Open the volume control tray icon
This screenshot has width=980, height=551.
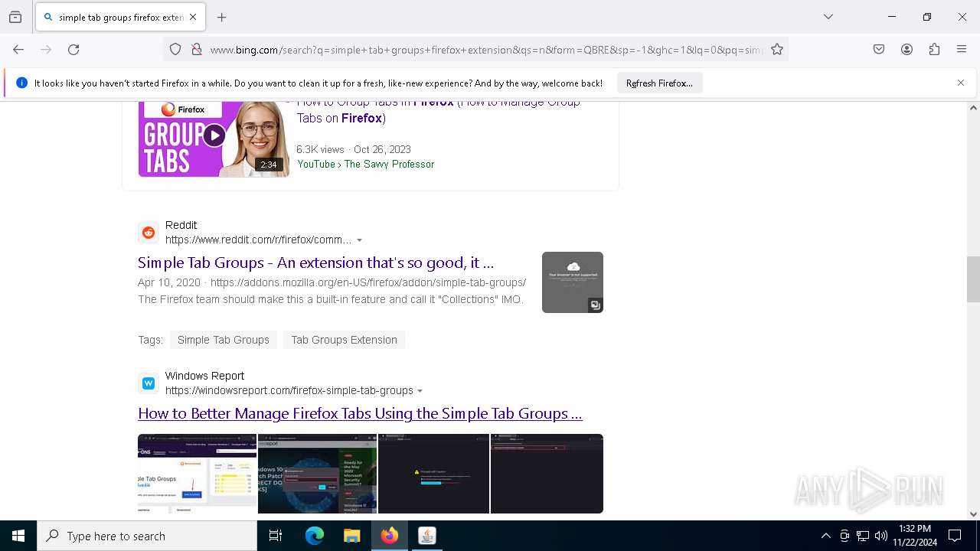[x=881, y=536]
